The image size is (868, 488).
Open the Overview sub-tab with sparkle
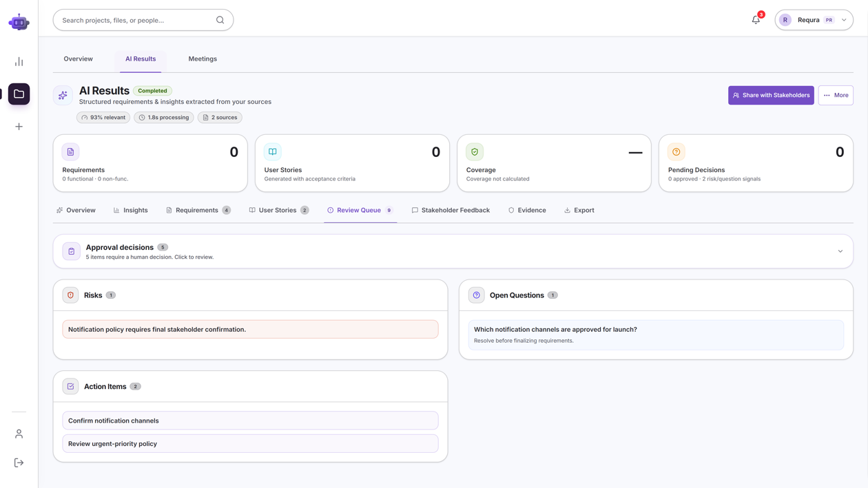tap(76, 210)
